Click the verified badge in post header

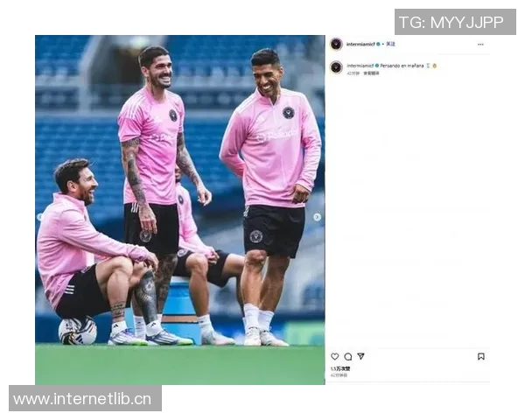(x=378, y=44)
